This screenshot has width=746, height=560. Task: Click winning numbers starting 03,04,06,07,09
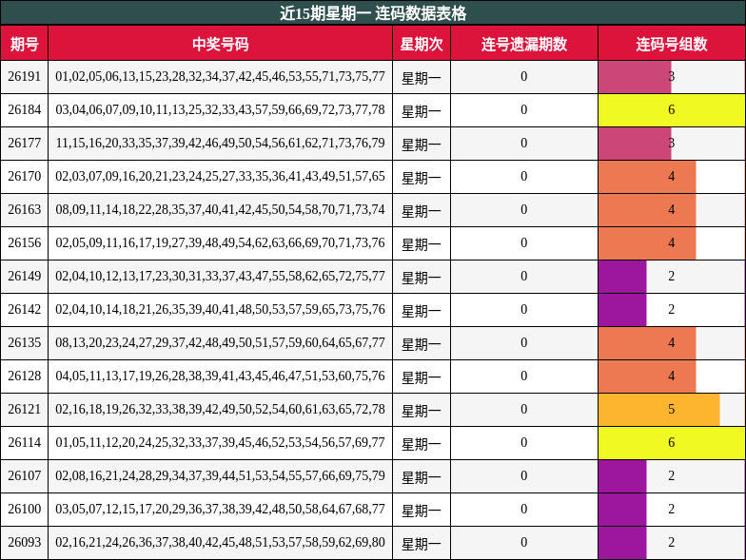221,110
